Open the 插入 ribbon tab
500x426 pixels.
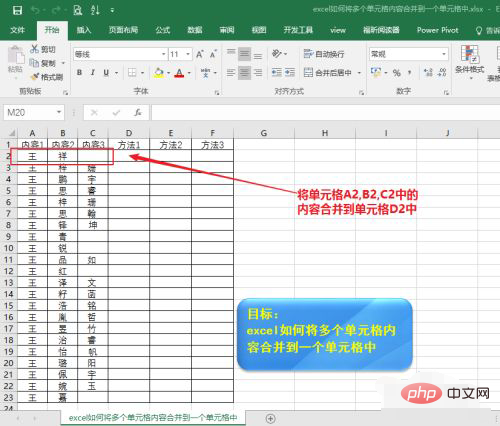[x=84, y=30]
